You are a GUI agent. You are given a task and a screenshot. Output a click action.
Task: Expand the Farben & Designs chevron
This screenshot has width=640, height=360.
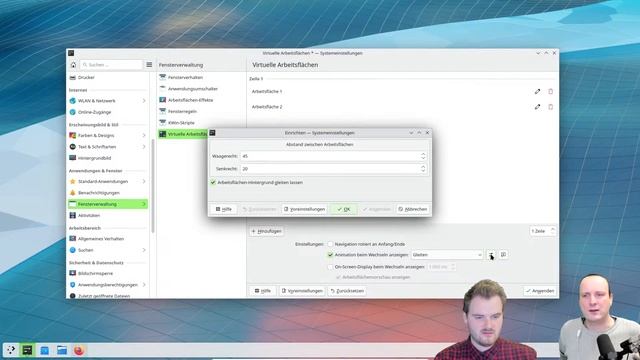coord(144,136)
